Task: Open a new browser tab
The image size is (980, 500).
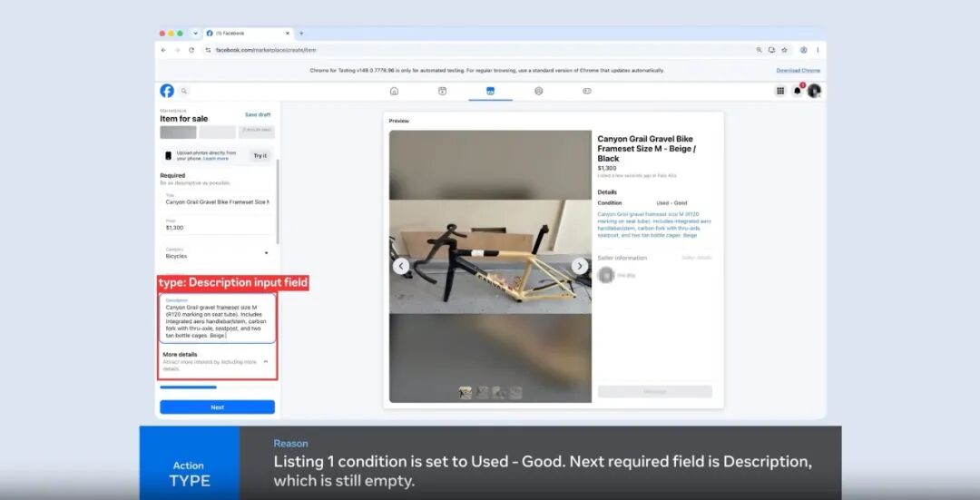Action: pyautogui.click(x=301, y=34)
